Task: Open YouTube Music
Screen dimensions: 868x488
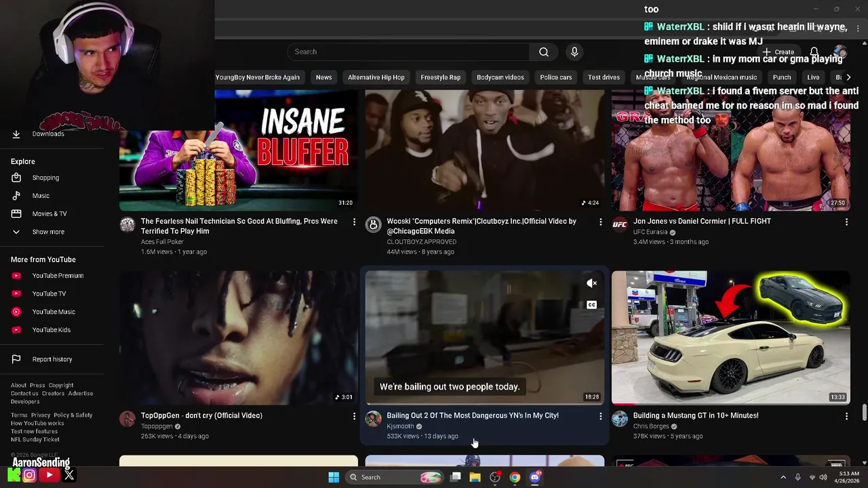Action: [x=54, y=312]
